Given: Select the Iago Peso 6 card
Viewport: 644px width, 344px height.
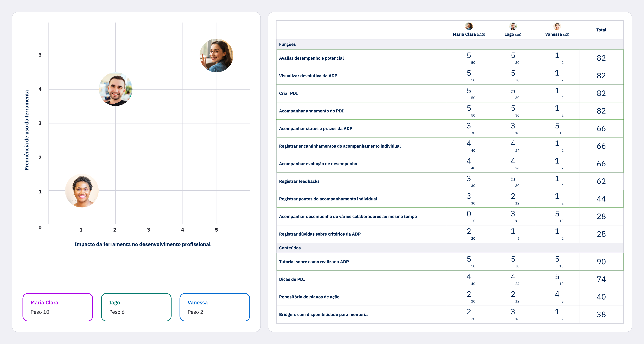Looking at the screenshot, I should coord(136,307).
